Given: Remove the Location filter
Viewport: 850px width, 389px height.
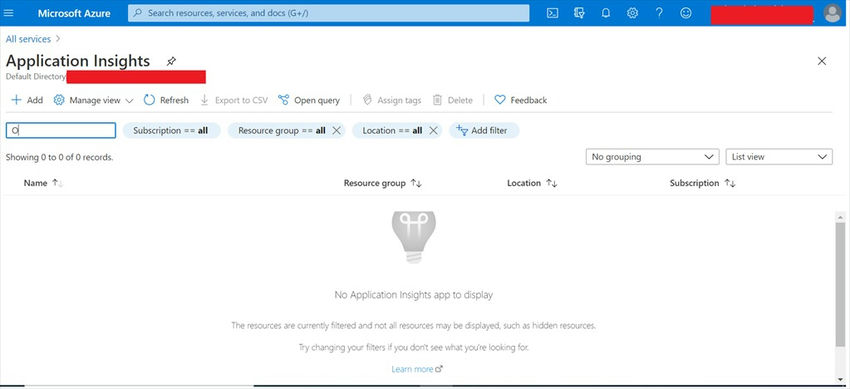Looking at the screenshot, I should tap(433, 131).
